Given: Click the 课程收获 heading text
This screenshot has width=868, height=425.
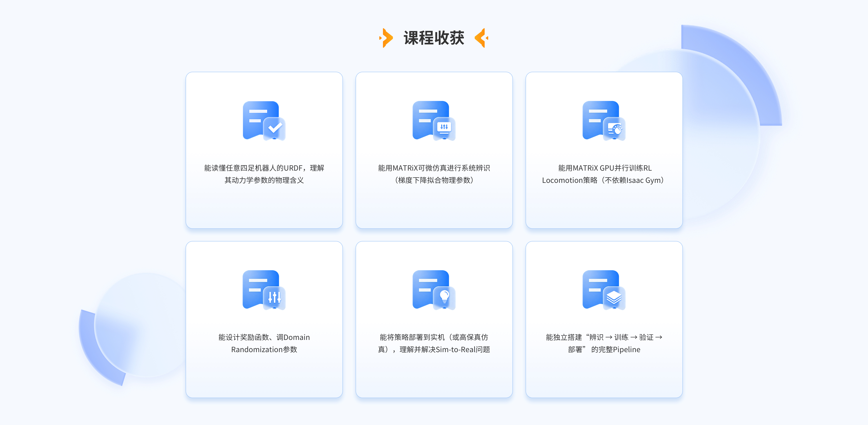Looking at the screenshot, I should point(434,38).
